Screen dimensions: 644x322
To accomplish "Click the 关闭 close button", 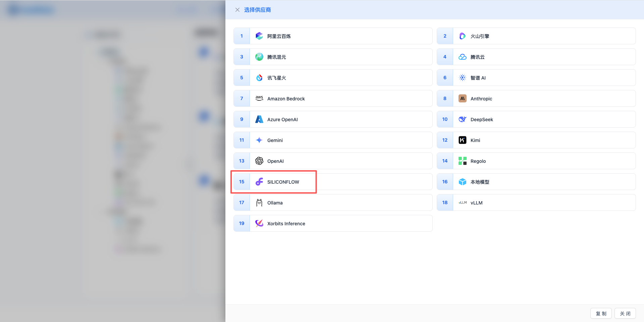I will [x=625, y=313].
